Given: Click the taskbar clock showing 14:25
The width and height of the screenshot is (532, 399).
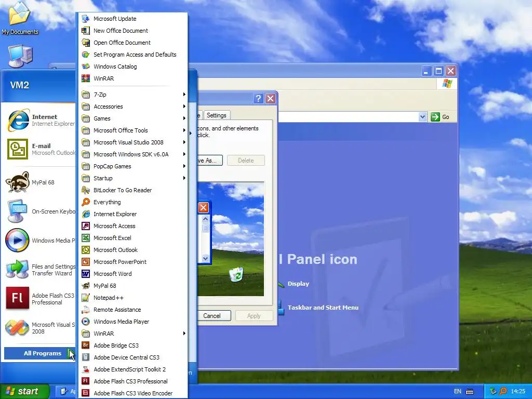Looking at the screenshot, I should pos(518,391).
